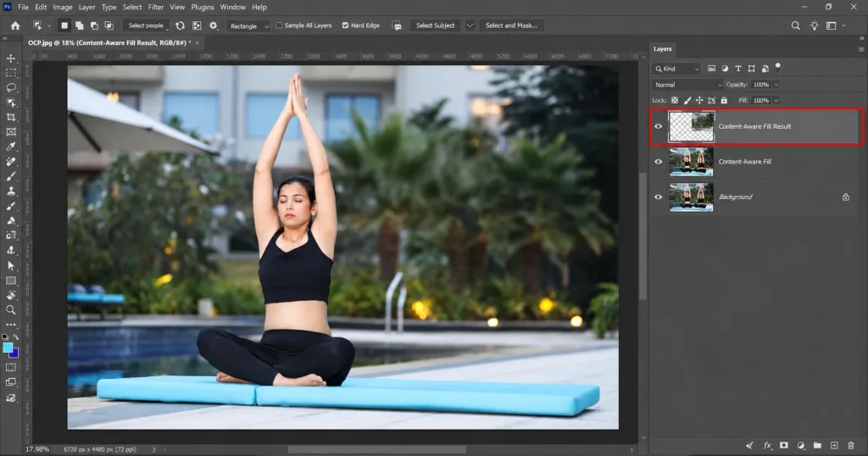Select the Rectangular Marquee tool
The image size is (868, 456).
tap(10, 73)
